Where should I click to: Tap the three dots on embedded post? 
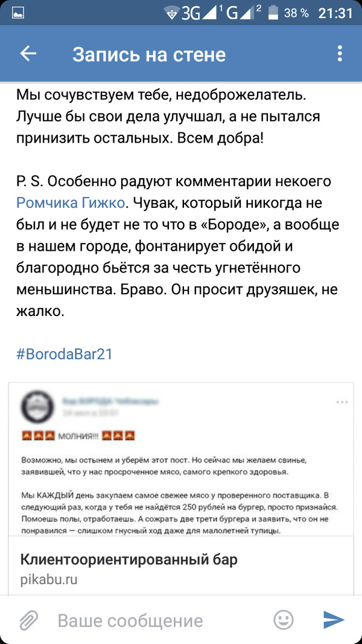341,401
